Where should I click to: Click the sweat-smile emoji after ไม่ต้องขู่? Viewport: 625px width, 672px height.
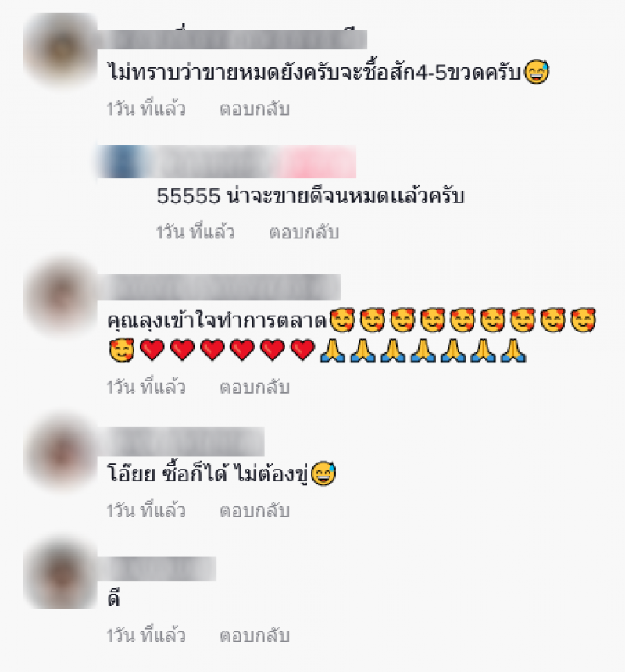pyautogui.click(x=323, y=474)
